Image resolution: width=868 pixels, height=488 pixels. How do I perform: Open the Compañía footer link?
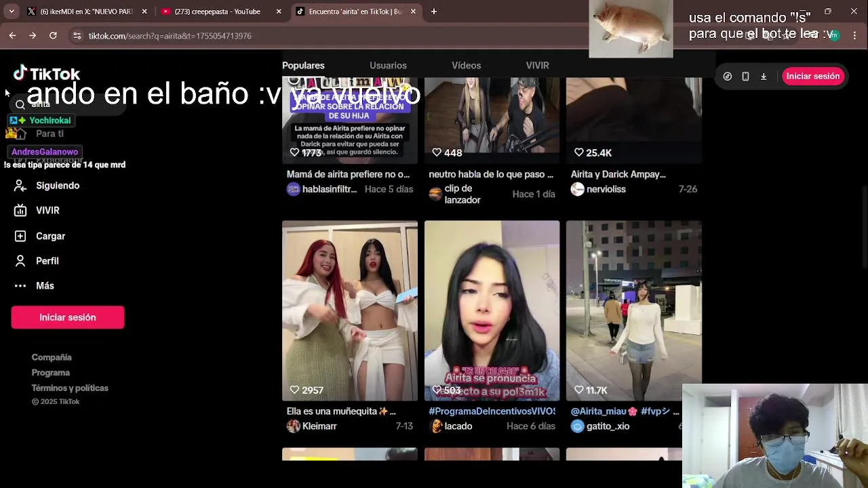point(52,357)
